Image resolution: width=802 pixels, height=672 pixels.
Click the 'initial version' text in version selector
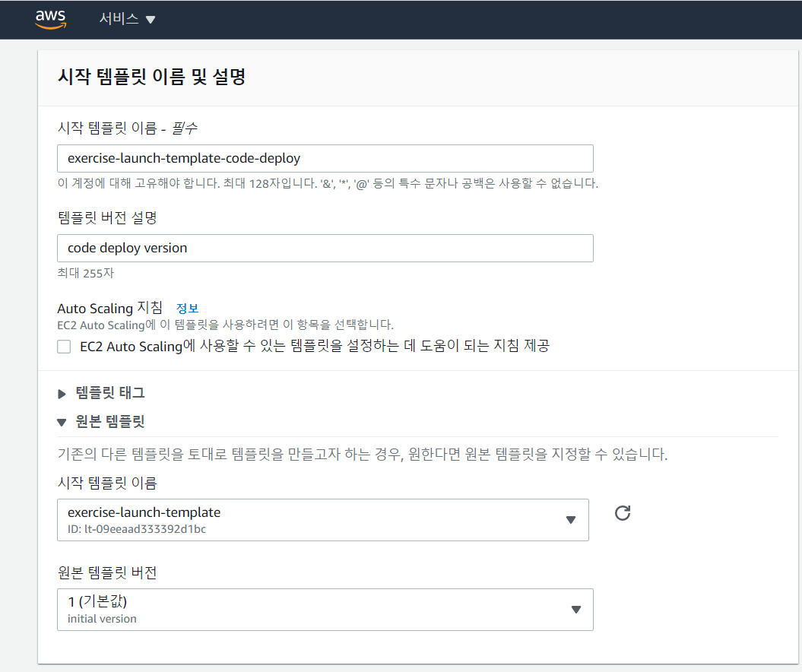point(102,619)
